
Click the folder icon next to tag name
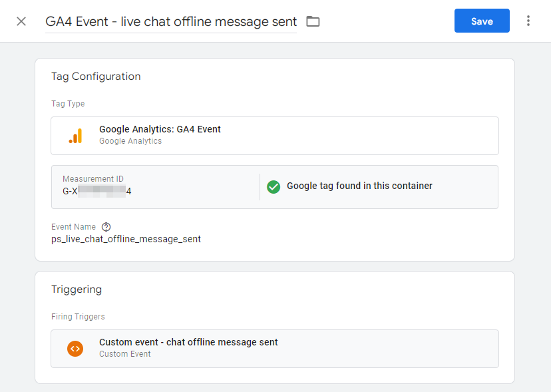pos(313,21)
